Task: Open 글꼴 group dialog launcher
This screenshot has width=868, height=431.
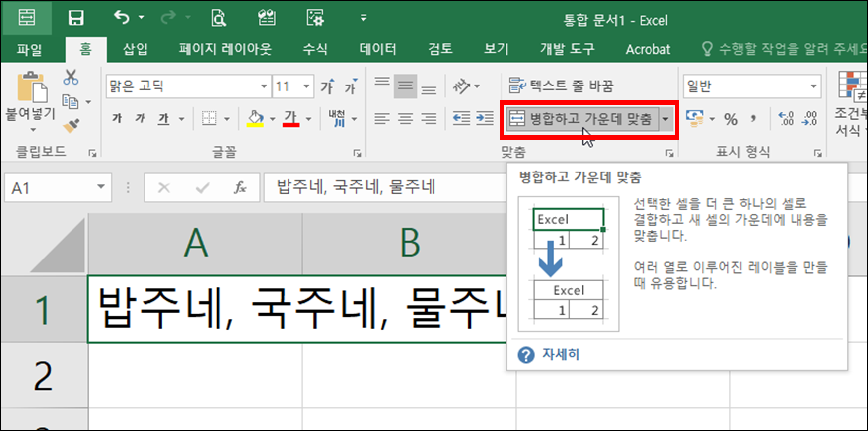Action: tap(357, 153)
